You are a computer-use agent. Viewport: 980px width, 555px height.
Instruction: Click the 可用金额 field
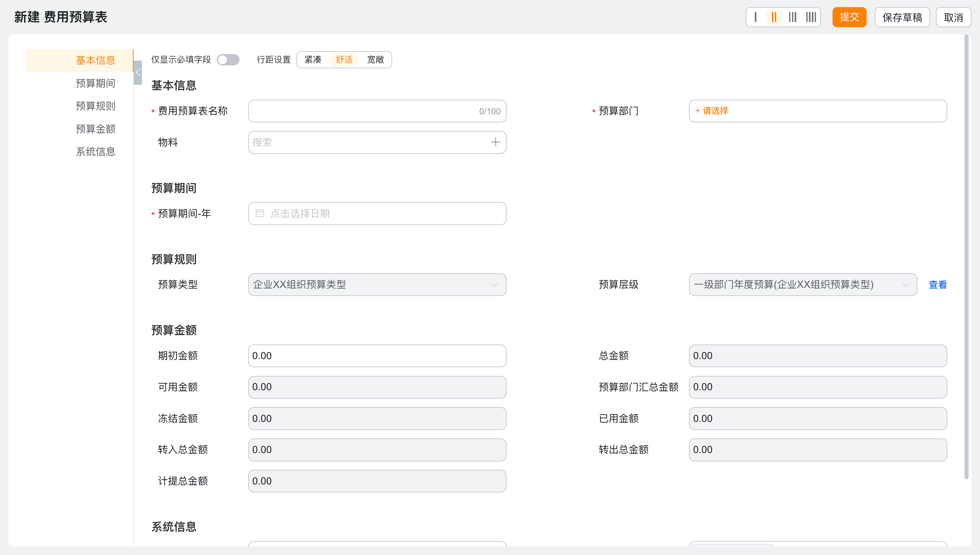tap(377, 387)
